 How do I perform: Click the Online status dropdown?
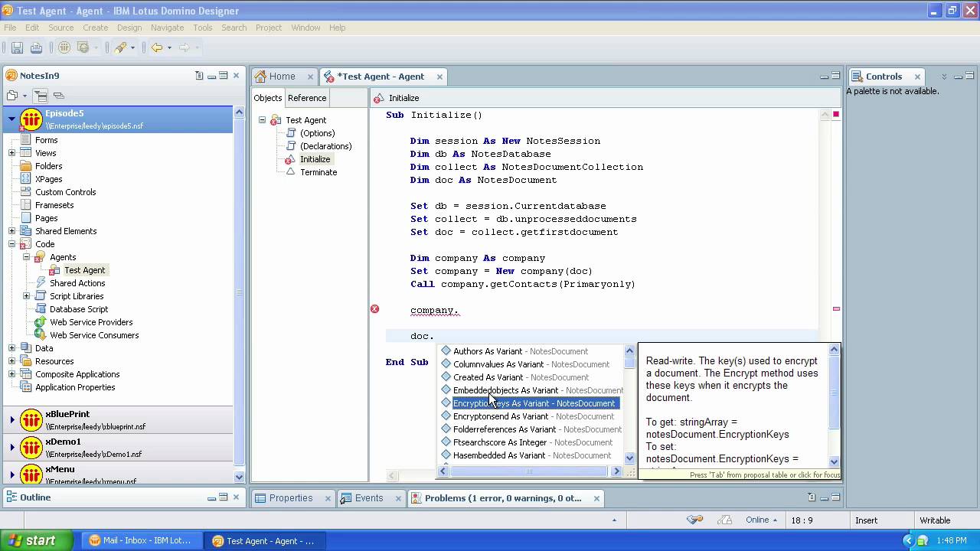(761, 520)
